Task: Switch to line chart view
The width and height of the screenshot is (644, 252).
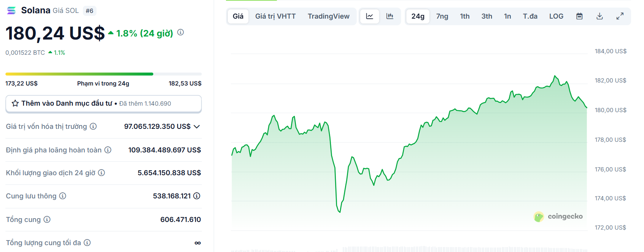Action: [369, 16]
